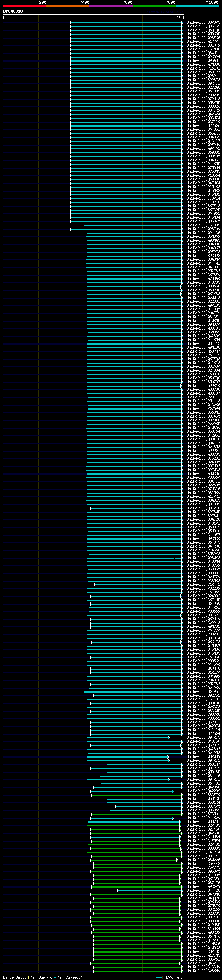This screenshot has height=980, width=222.
Task: Select the UniRef100_B0LSR3 label
Action: [x=203, y=615]
